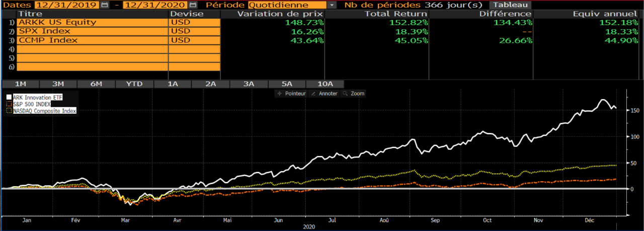Screen dimensions: 644x231
Task: Click CCMP annual equivalent 44.90%
Action: click(622, 40)
